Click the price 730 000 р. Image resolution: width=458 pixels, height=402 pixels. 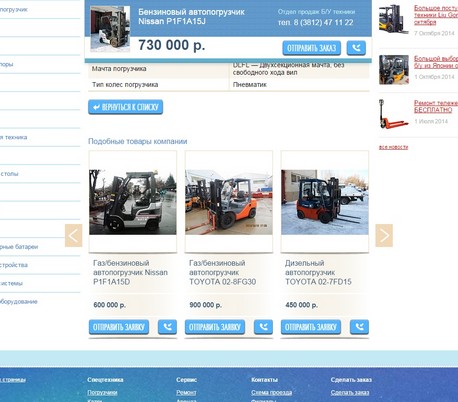[x=172, y=45]
